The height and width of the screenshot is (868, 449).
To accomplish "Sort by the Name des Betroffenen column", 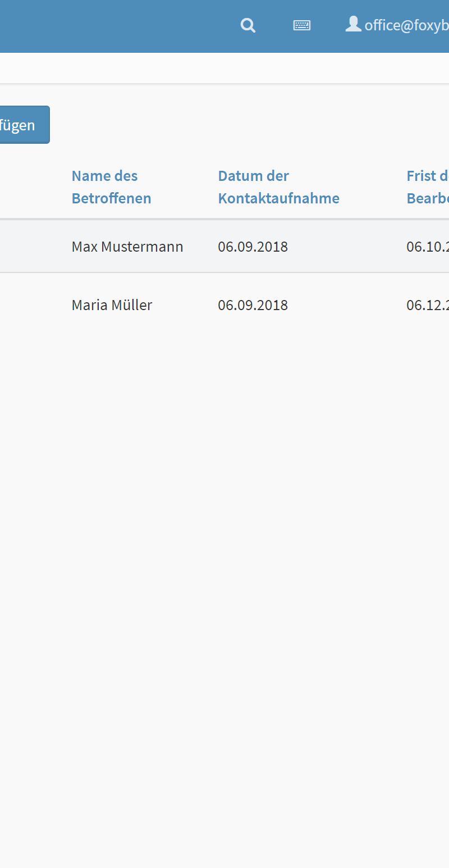I will tap(111, 187).
